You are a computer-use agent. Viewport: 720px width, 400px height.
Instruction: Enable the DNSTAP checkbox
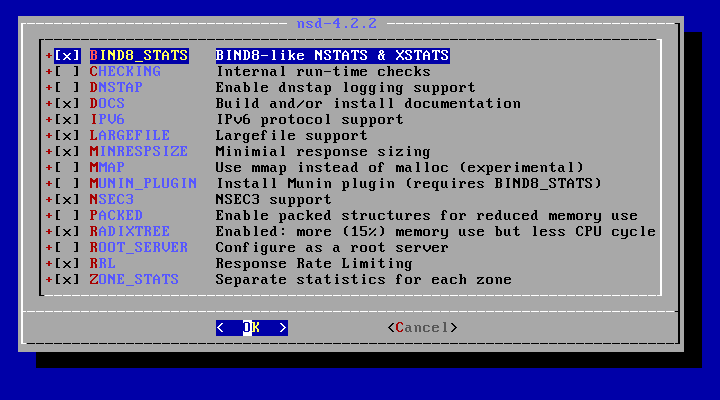(x=67, y=87)
